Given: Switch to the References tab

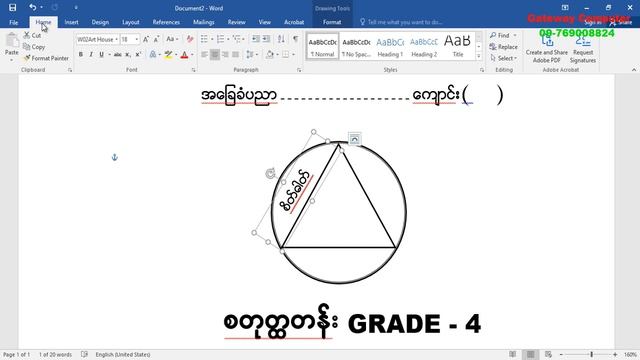Looking at the screenshot, I should coord(166,22).
